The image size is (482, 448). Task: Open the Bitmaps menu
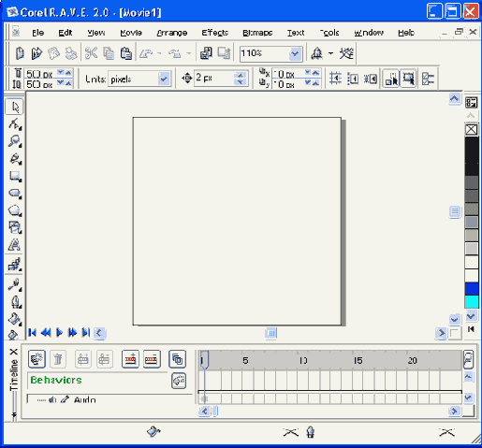[257, 33]
